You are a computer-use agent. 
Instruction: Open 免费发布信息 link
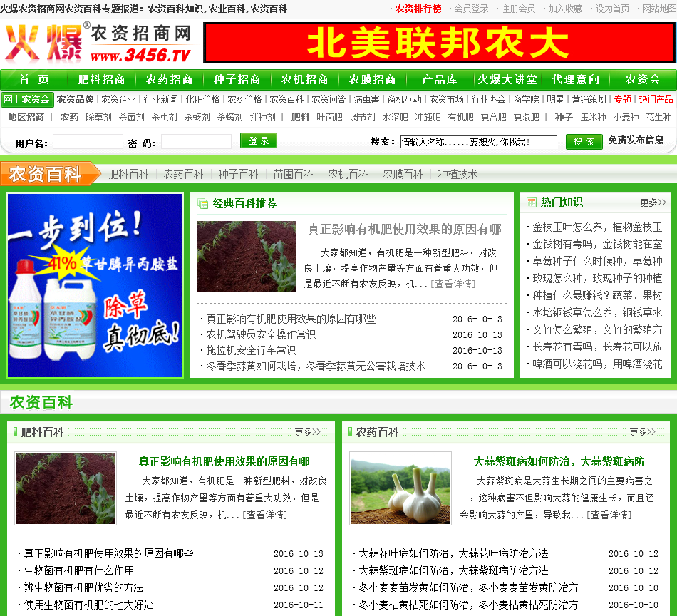[x=636, y=140]
